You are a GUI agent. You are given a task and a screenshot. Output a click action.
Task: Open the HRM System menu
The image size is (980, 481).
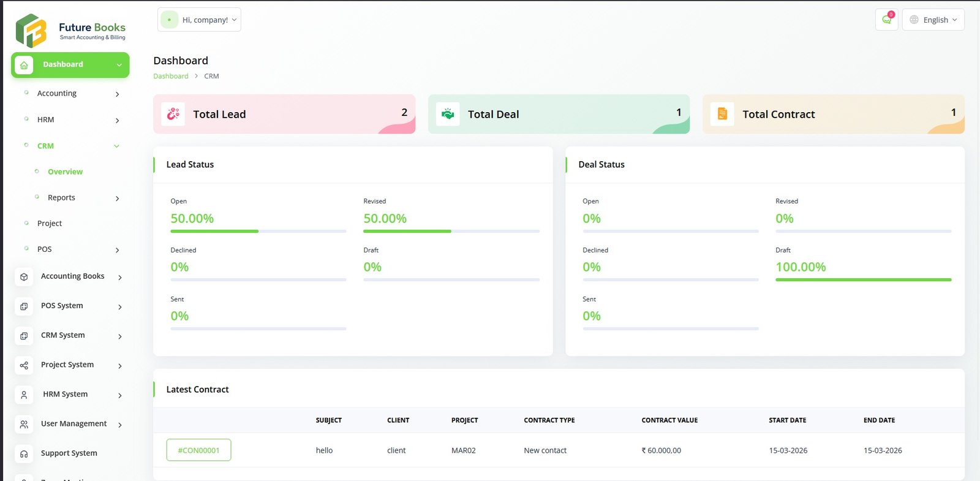[x=65, y=394]
